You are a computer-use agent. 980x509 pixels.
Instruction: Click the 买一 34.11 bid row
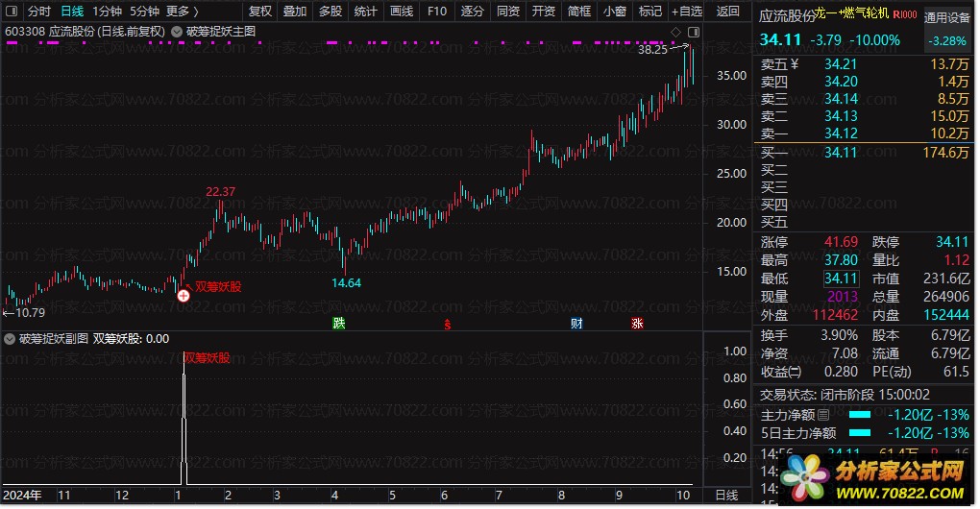865,153
